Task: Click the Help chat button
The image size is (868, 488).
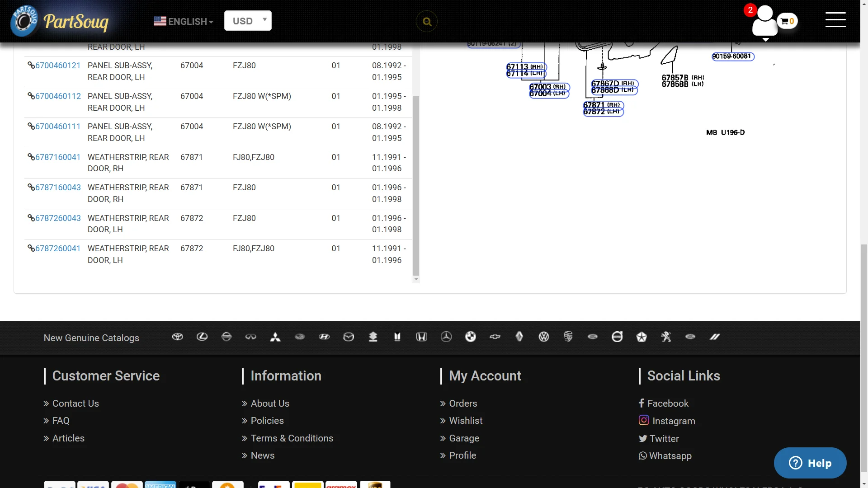Action: 810,463
